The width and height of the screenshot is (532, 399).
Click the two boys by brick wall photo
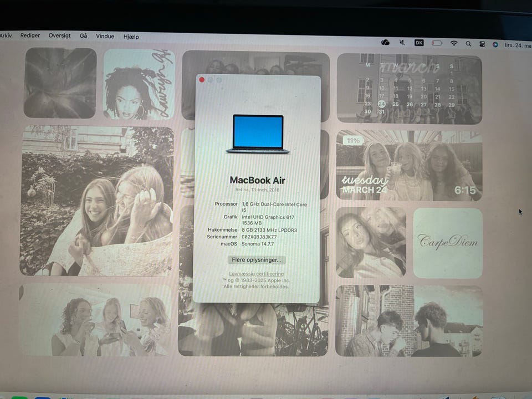(409, 321)
